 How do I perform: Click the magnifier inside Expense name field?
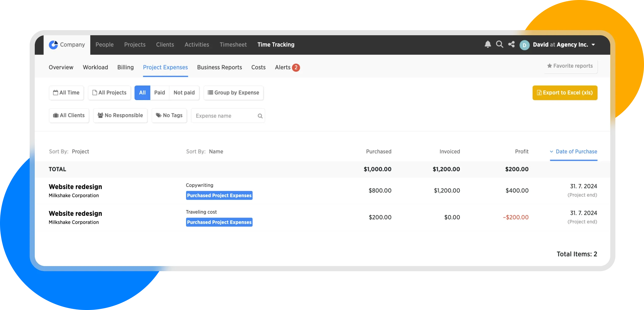point(260,116)
